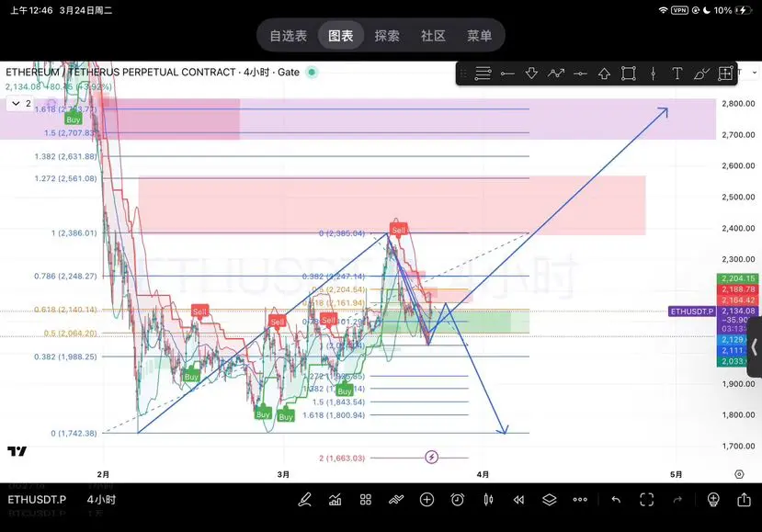762x532 pixels.
Task: Click the 2,800.00 price axis label
Action: pos(738,104)
